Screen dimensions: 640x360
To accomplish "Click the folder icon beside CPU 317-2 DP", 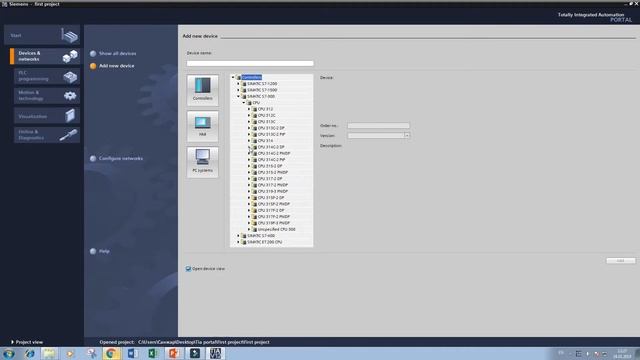I will point(254,179).
